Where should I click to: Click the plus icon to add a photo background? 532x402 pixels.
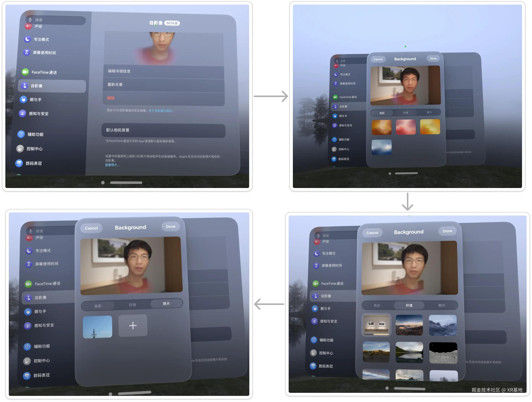pyautogui.click(x=133, y=326)
